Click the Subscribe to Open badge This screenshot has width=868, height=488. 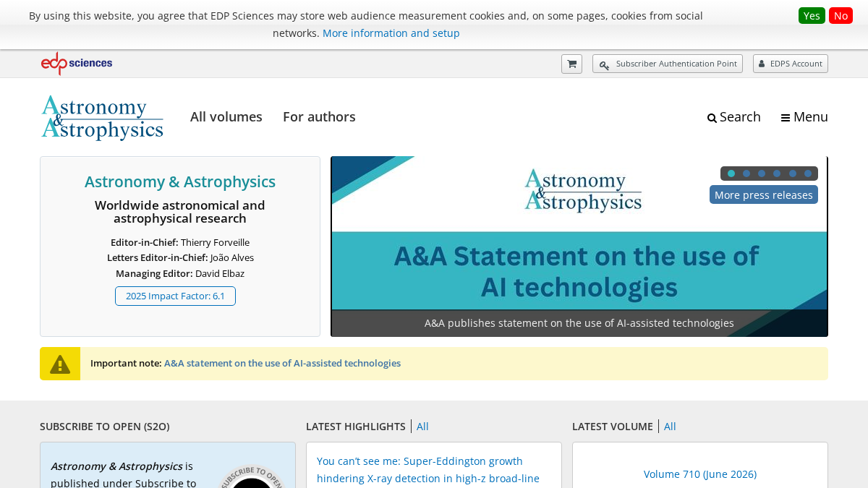251,476
